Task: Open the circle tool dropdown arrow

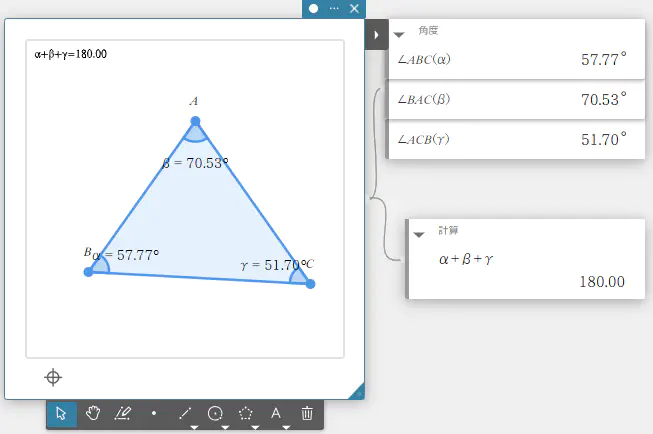Action: [225, 427]
